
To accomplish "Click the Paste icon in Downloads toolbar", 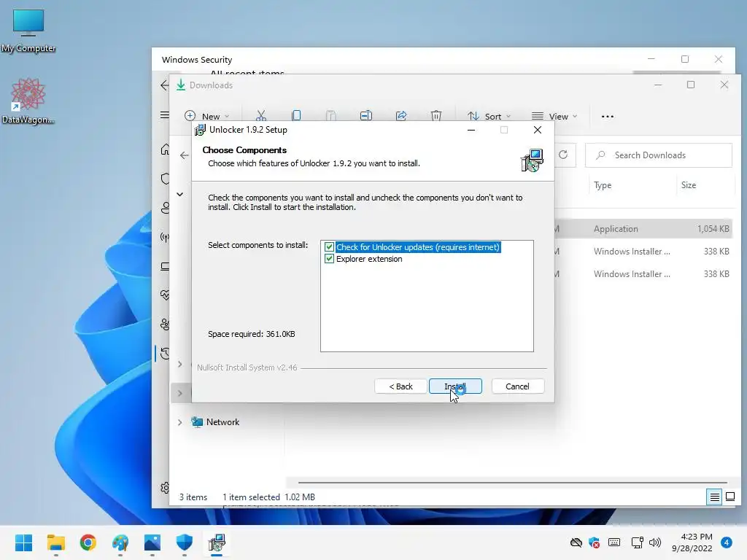I will (x=331, y=116).
